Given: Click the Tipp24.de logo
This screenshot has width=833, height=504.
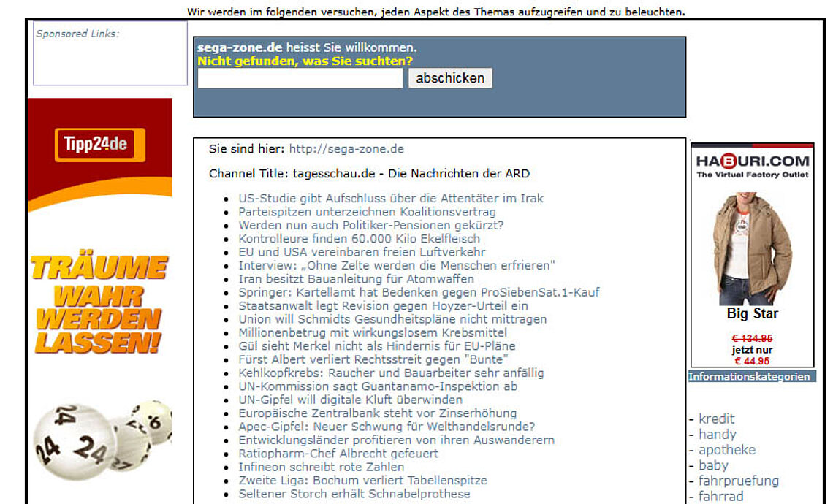Looking at the screenshot, I should click(x=99, y=145).
